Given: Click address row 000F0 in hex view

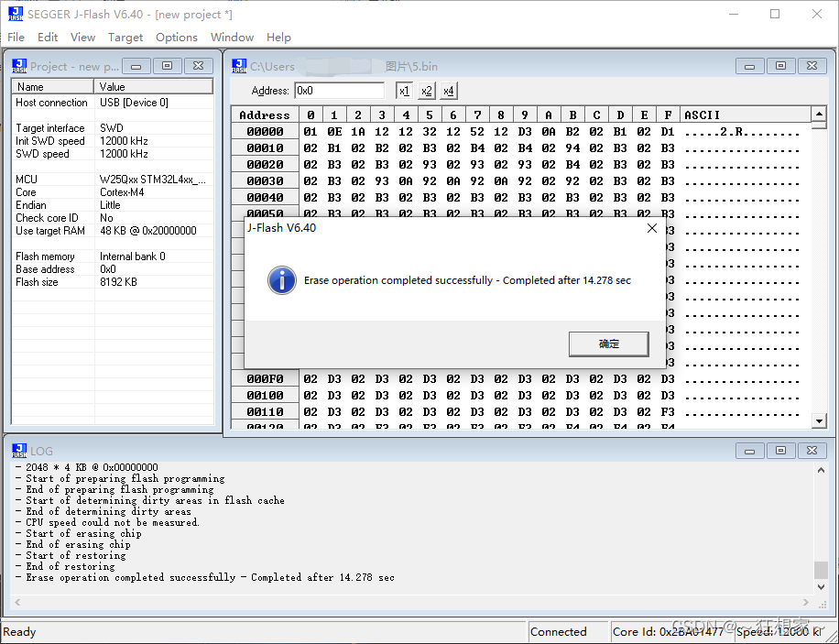Looking at the screenshot, I should [x=265, y=379].
